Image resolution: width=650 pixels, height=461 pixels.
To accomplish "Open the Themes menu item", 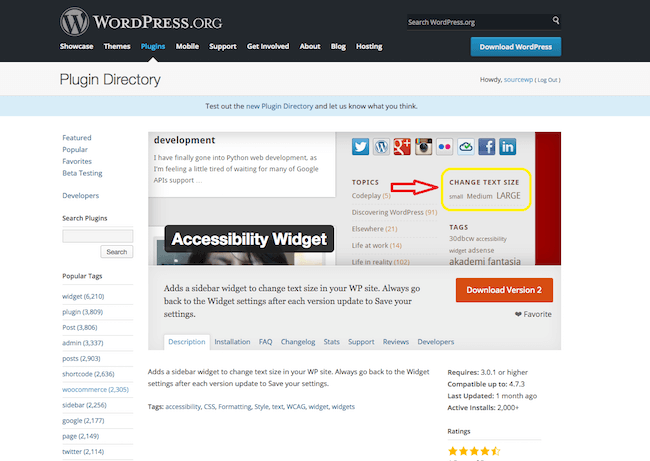I will tap(117, 46).
